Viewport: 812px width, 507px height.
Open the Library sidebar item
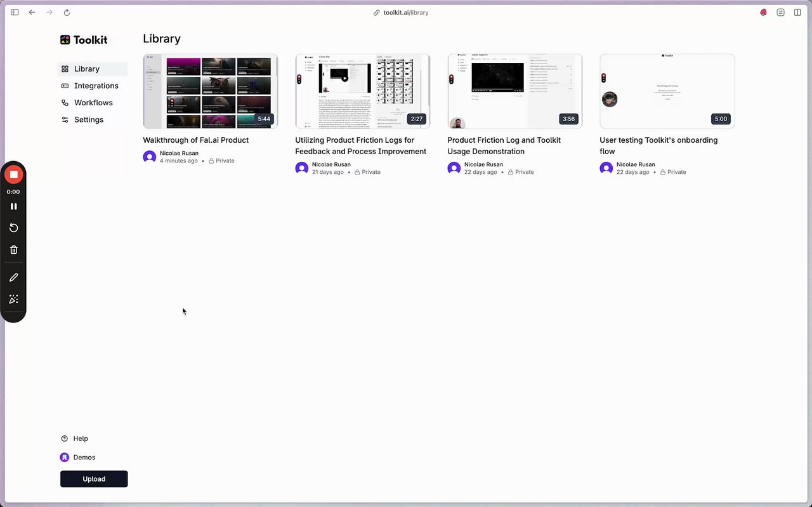(x=93, y=69)
